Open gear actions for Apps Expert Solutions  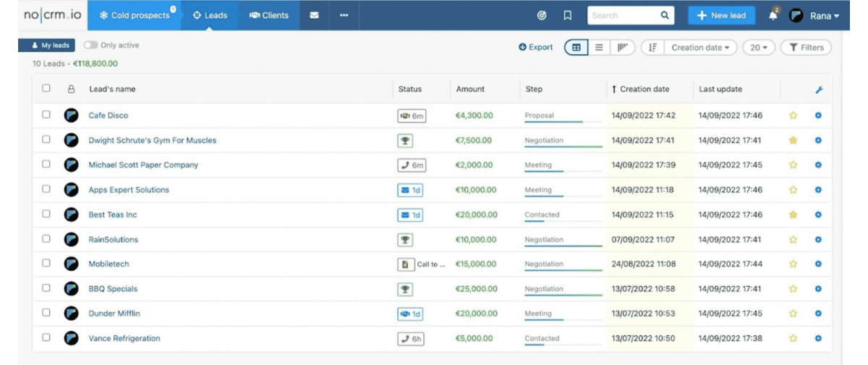tap(818, 190)
